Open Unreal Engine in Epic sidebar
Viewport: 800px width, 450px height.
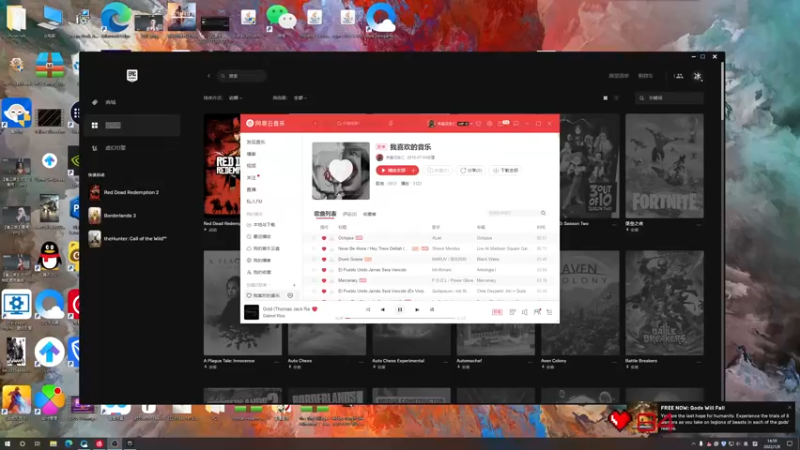coord(133,148)
